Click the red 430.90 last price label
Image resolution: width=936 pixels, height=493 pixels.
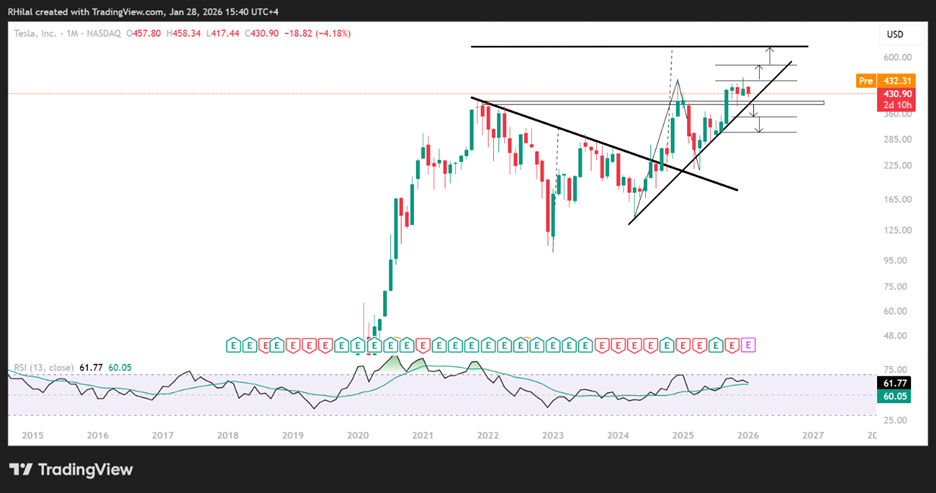(x=891, y=92)
